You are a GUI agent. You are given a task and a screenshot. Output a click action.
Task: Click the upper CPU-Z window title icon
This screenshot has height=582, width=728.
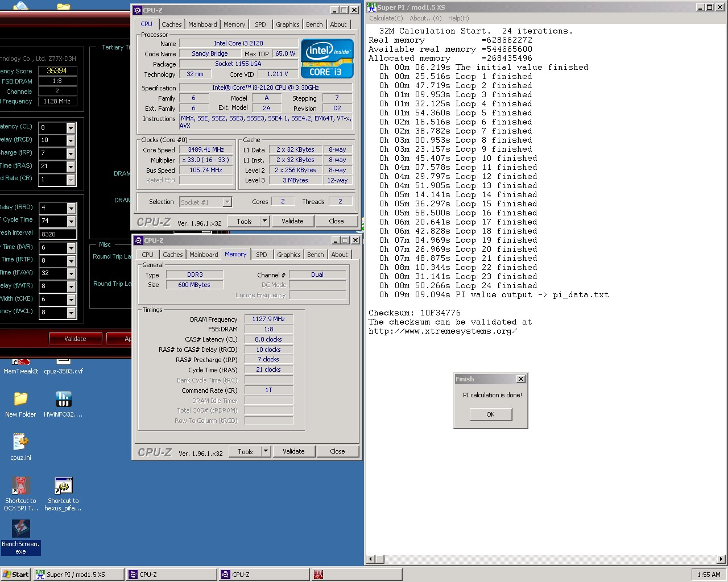pos(138,10)
